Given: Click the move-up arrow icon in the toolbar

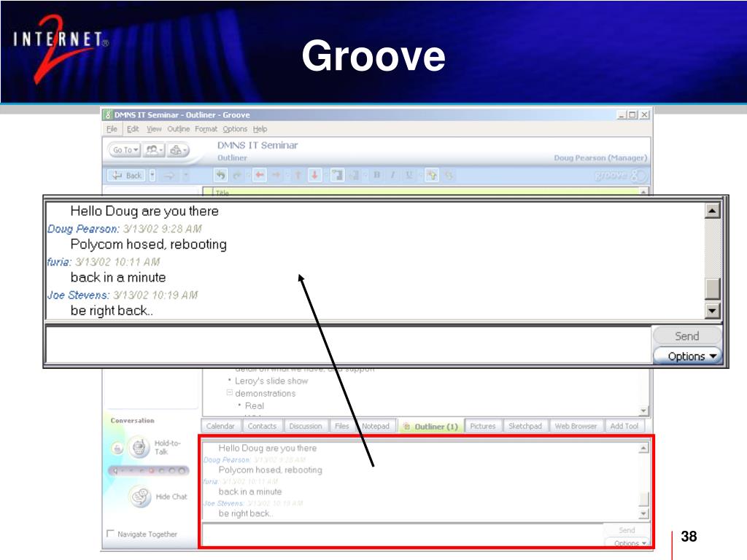Looking at the screenshot, I should click(298, 175).
